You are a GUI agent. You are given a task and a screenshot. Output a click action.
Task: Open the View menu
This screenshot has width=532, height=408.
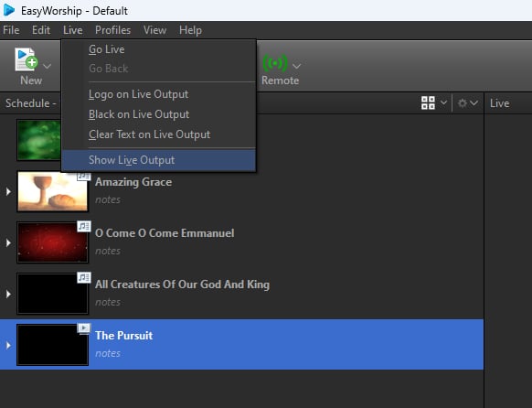[154, 30]
